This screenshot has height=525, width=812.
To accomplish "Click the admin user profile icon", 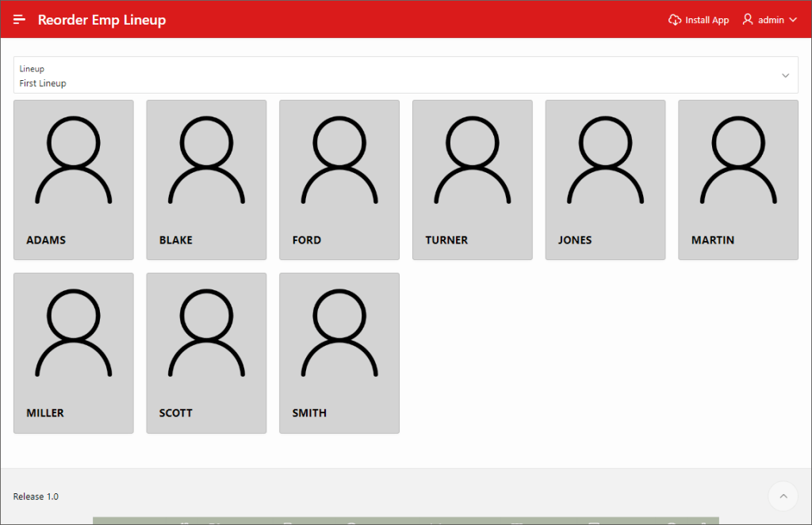I will coord(747,20).
